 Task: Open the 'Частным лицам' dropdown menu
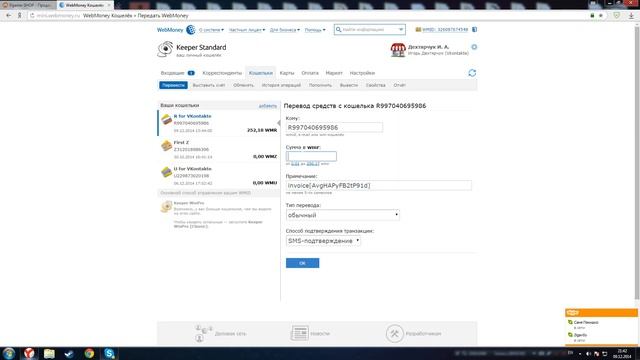[247, 30]
